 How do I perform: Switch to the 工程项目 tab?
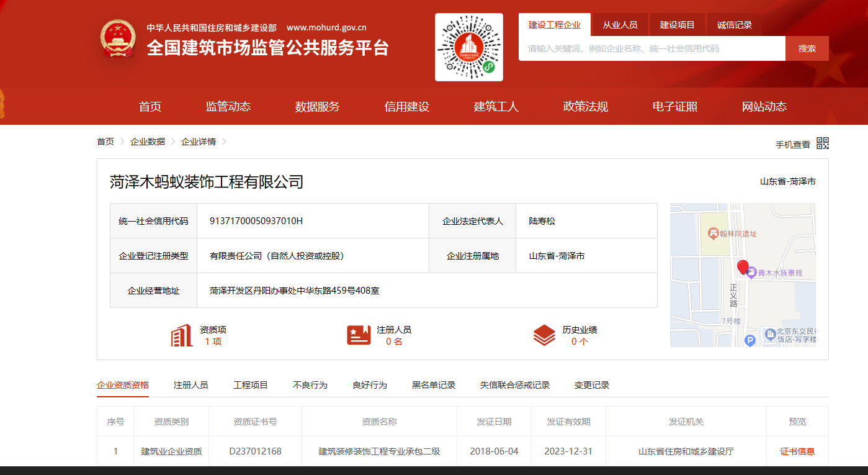(251, 385)
